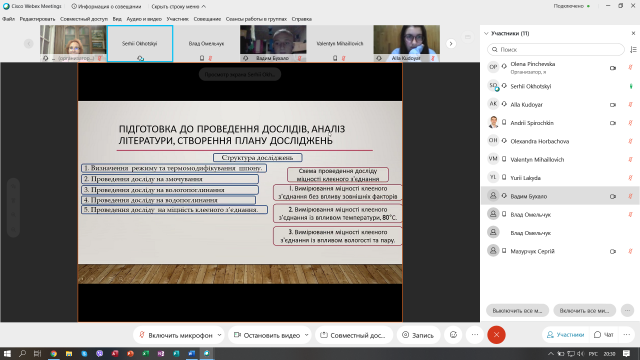Open the Совместный доступ menu

click(x=84, y=19)
